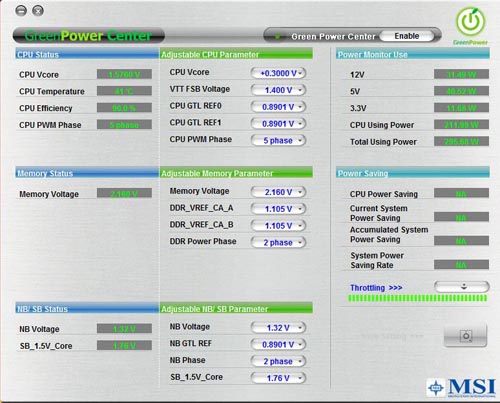Open the Throttling level selector

coord(462,287)
